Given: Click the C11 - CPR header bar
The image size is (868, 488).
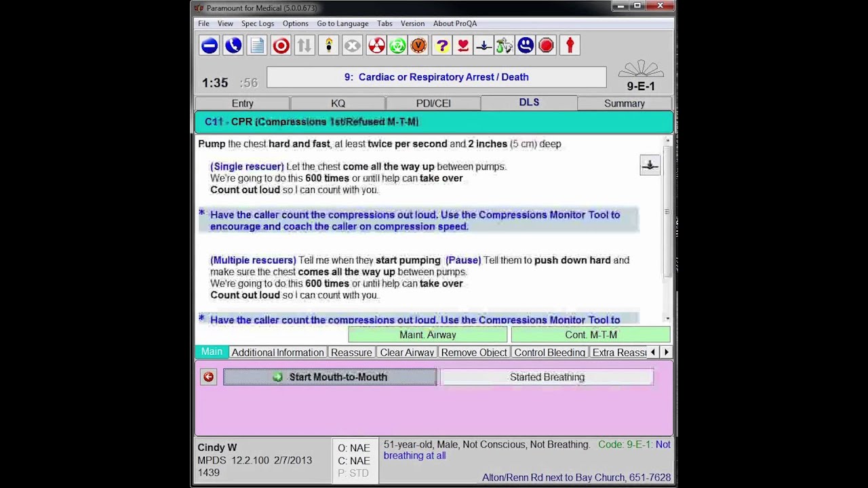Looking at the screenshot, I should (434, 122).
